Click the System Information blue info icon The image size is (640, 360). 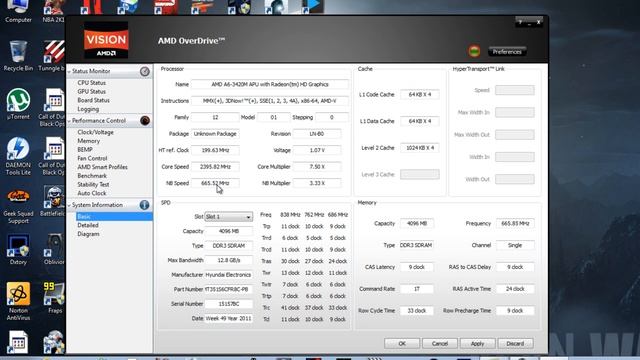point(144,205)
